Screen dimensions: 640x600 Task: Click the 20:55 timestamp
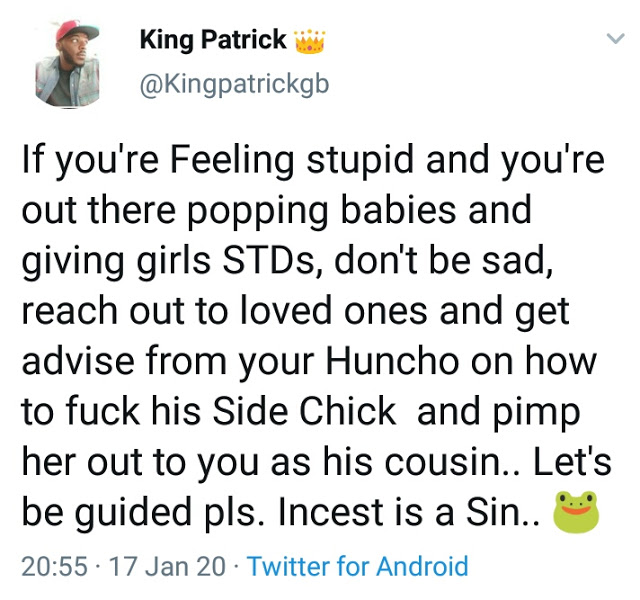pyautogui.click(x=54, y=567)
